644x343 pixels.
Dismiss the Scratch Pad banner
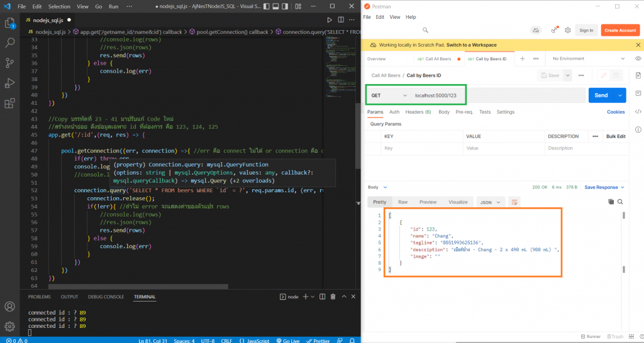click(638, 45)
